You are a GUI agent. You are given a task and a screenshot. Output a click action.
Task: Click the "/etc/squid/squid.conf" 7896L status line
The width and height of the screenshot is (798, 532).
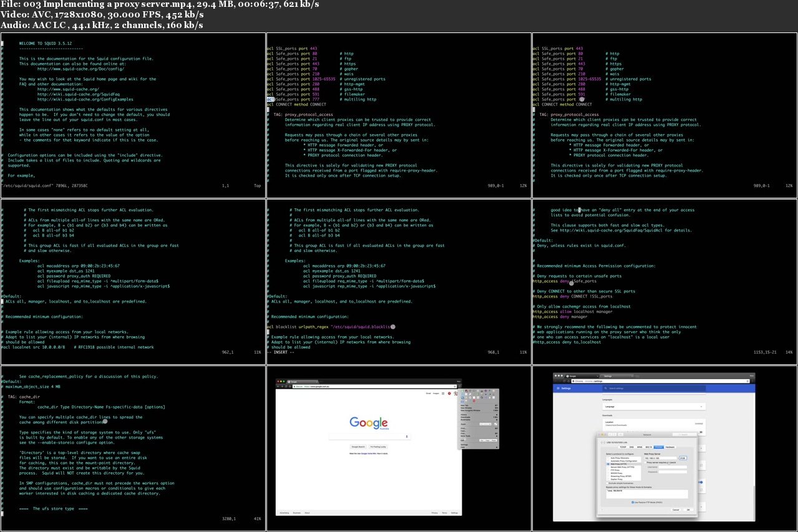(45, 186)
